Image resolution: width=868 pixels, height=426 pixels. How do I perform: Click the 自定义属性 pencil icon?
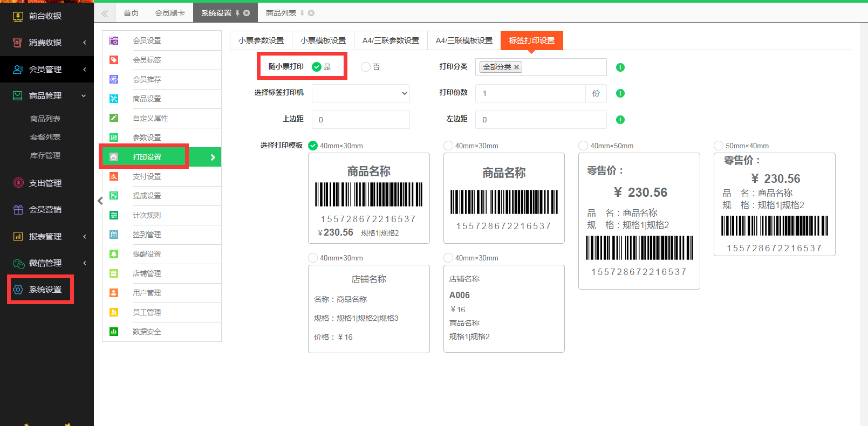click(x=114, y=118)
